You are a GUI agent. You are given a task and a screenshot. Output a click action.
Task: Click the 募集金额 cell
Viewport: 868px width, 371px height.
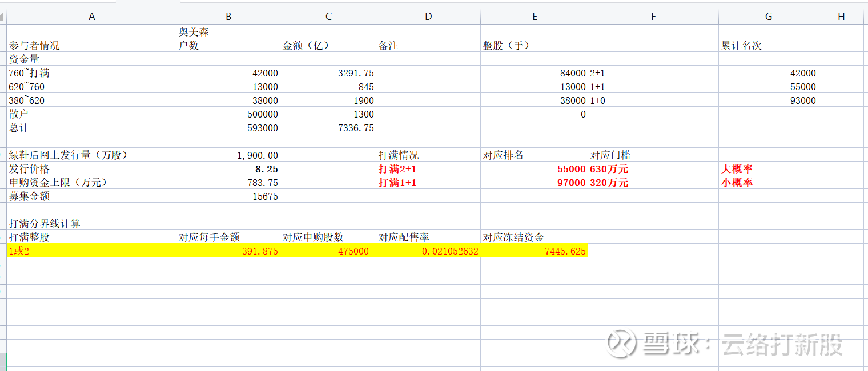tap(91, 196)
